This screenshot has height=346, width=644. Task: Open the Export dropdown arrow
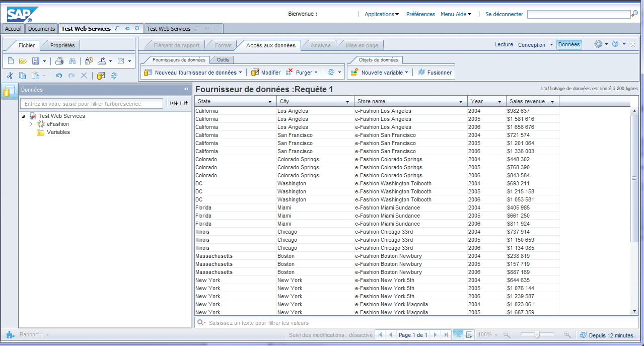pos(110,61)
